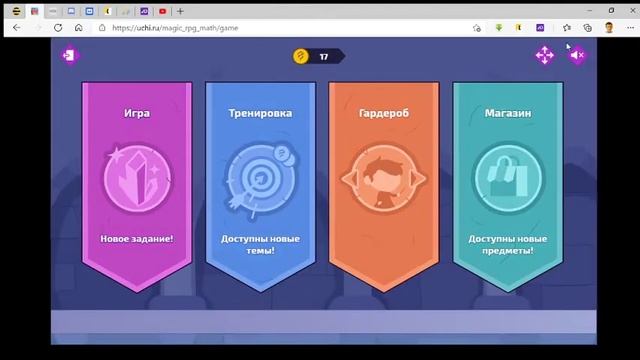Image resolution: width=640 pixels, height=360 pixels.
Task: Switch to the blue monitor icon tab
Action: (x=71, y=11)
